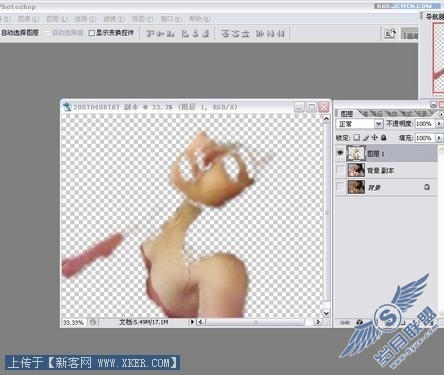Click the vertical scrollbar track of document

coord(326,216)
